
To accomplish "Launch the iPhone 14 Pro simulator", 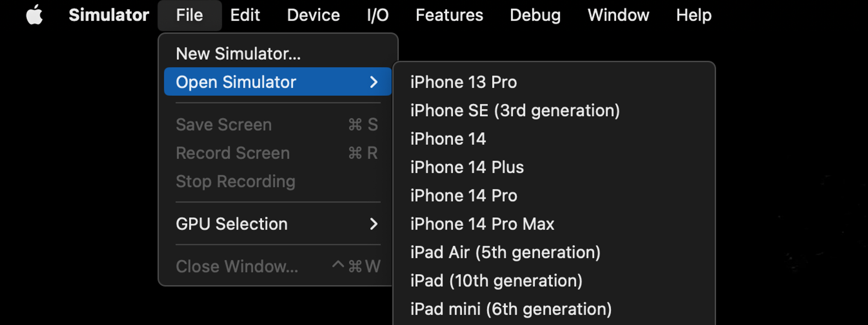I will tap(554, 195).
